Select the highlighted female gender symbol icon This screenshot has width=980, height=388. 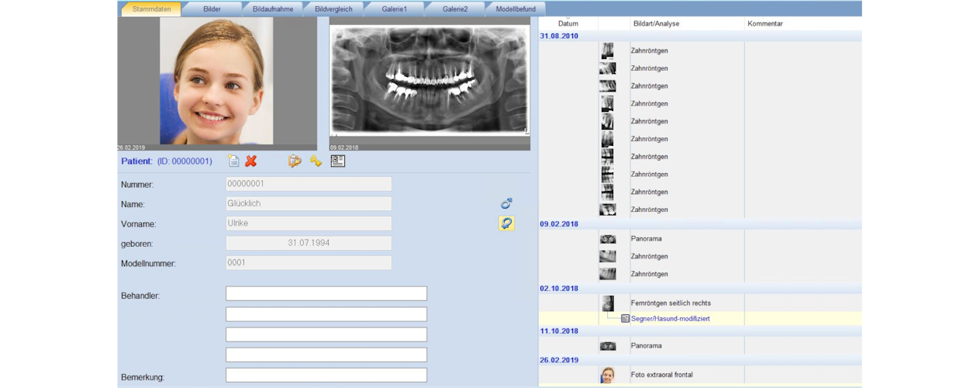506,223
